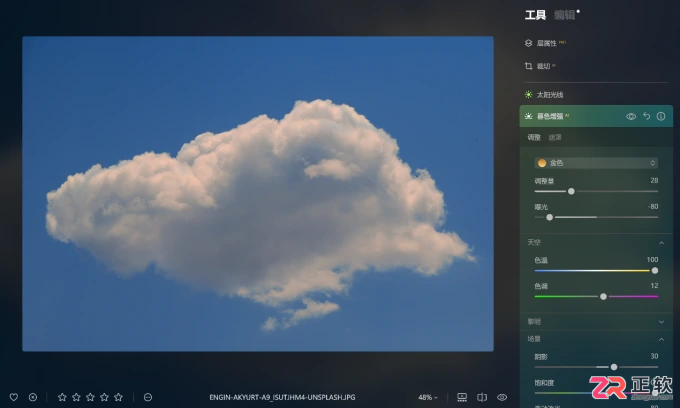Click the 暮色增强 sunset icon
The image size is (680, 408).
tap(528, 116)
